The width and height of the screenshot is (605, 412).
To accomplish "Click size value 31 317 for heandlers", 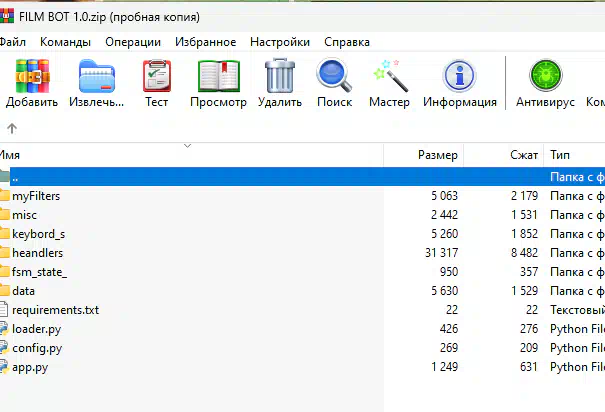I will click(x=441, y=253).
